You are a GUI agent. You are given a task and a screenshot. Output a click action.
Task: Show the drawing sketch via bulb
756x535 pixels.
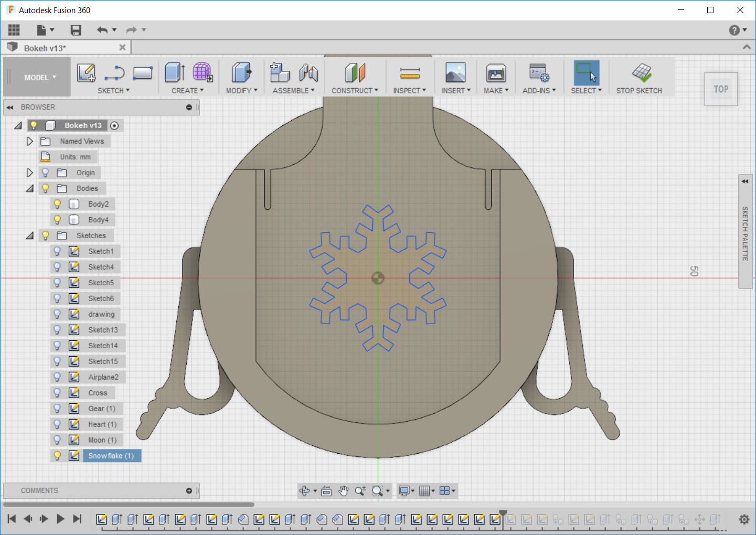tap(58, 314)
